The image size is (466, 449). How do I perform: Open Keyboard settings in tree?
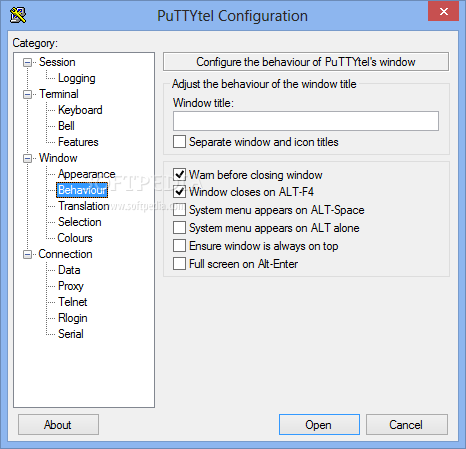(80, 110)
